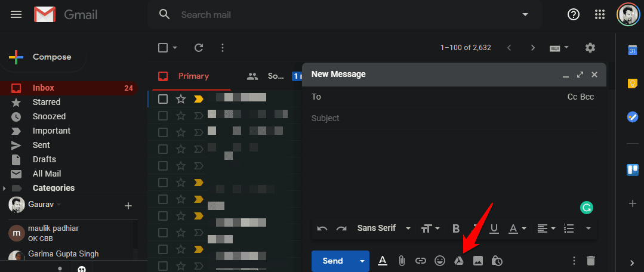Open the Google account avatar top right
Image resolution: width=644 pixels, height=272 pixels.
pos(628,15)
